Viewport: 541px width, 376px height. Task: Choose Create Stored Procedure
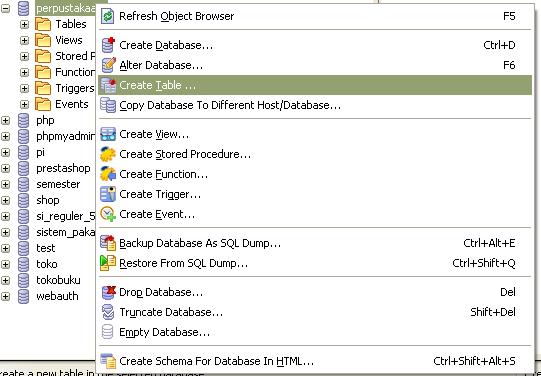[315, 154]
